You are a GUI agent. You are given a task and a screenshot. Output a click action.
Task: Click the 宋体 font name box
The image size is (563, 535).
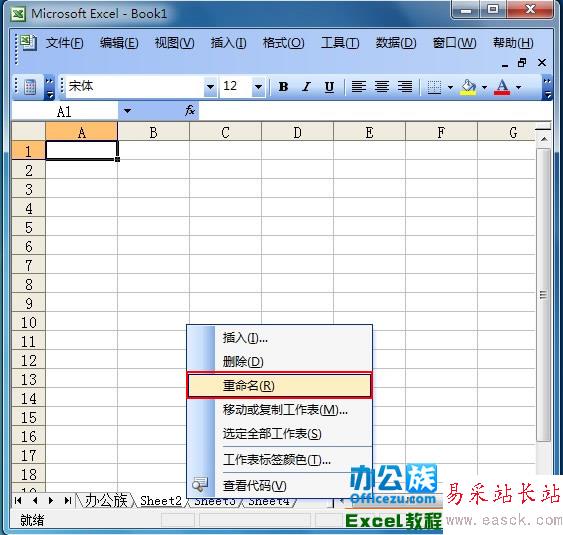[135, 87]
